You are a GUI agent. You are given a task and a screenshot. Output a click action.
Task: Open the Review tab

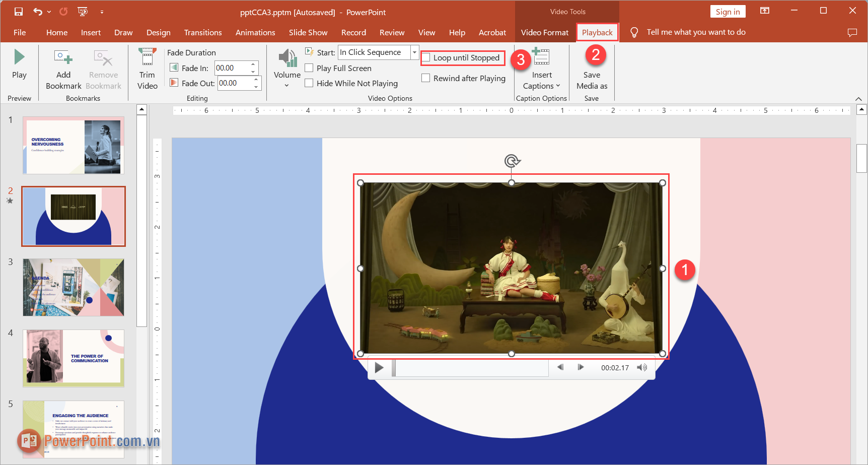(x=392, y=32)
